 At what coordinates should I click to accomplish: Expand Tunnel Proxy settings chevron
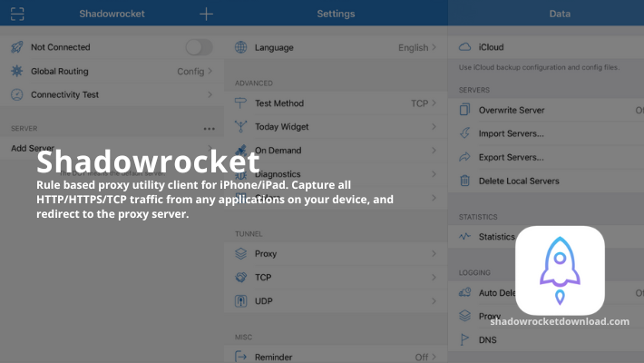click(434, 254)
